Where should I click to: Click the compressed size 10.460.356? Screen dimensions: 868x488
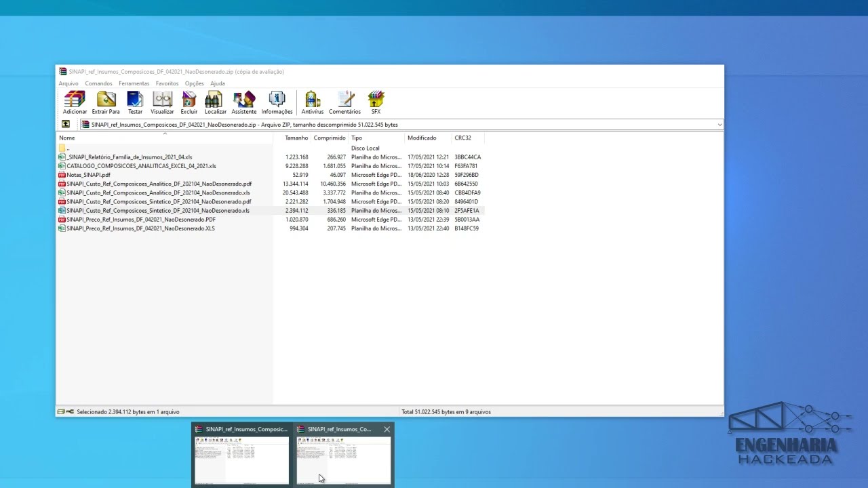(332, 184)
